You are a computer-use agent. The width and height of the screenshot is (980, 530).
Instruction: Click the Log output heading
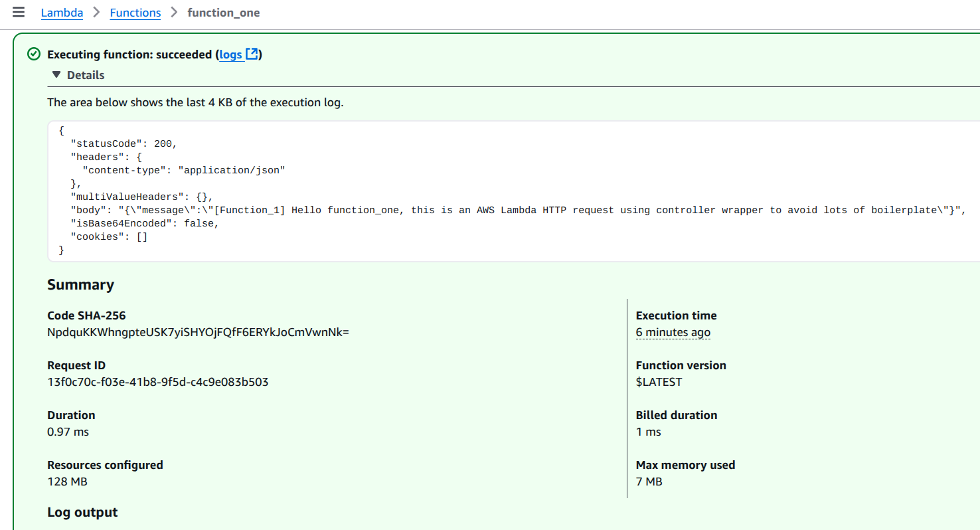click(82, 512)
